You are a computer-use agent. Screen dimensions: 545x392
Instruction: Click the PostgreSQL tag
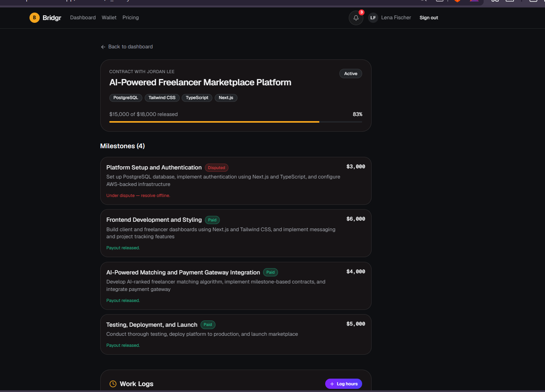[126, 98]
